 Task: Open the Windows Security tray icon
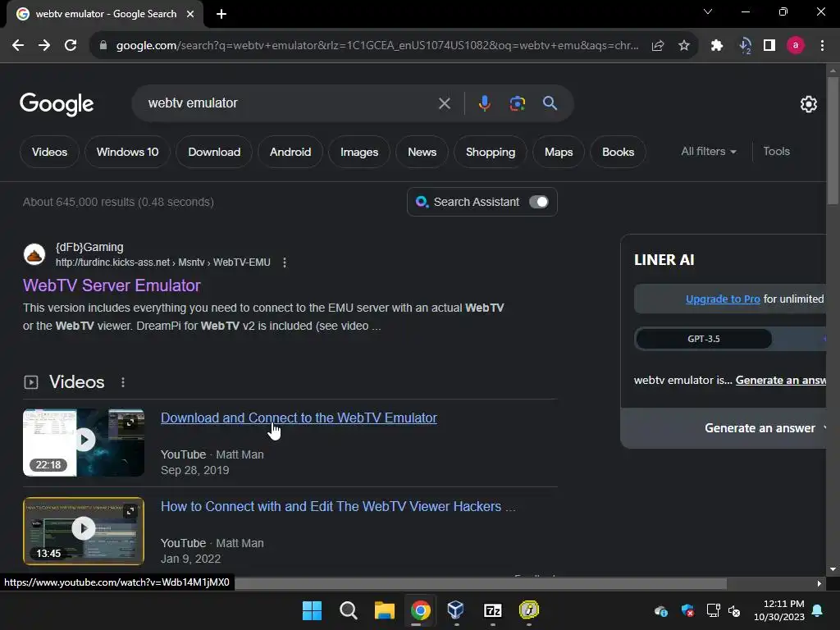(687, 610)
